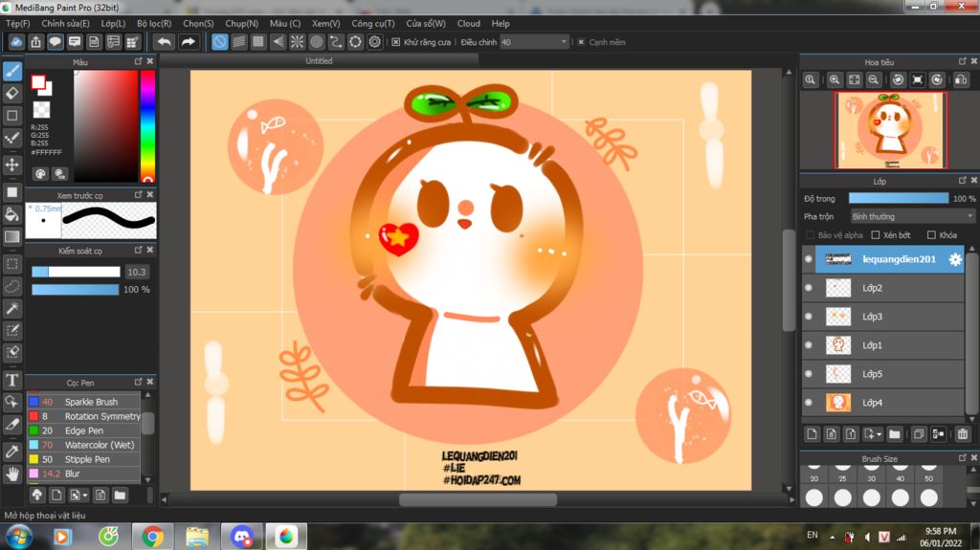Undock the Màu color panel
The image size is (980, 550).
pos(138,61)
